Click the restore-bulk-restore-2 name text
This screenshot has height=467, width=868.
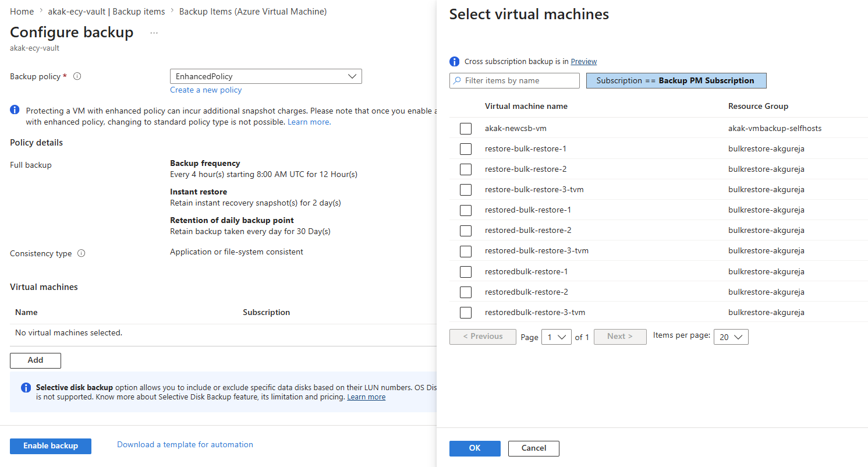pyautogui.click(x=526, y=169)
